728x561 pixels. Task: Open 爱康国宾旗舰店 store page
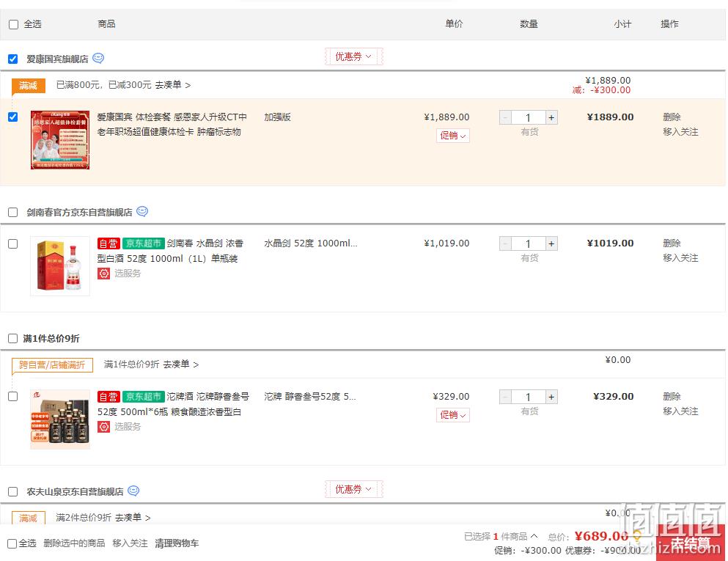click(57, 59)
